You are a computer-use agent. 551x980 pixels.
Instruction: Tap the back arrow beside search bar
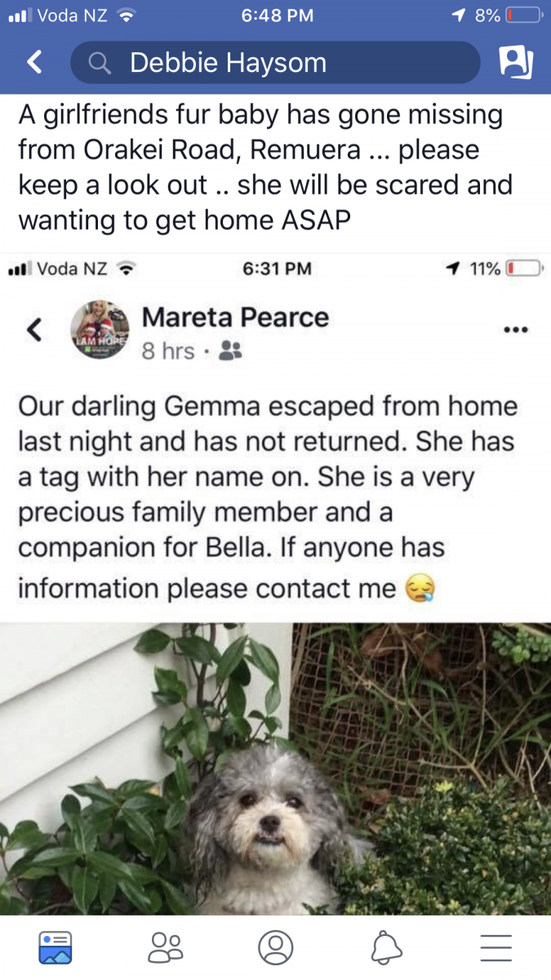pos(34,62)
